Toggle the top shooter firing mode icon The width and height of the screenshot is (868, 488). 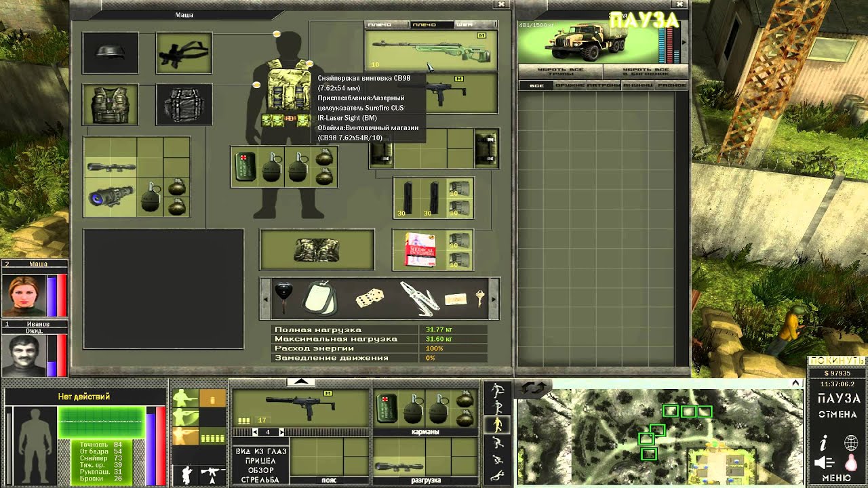185,398
